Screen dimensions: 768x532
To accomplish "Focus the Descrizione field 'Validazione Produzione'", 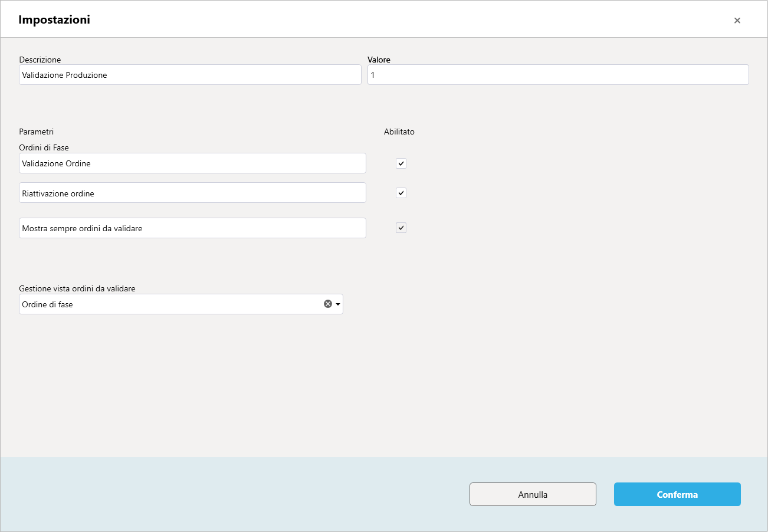I will coord(190,75).
